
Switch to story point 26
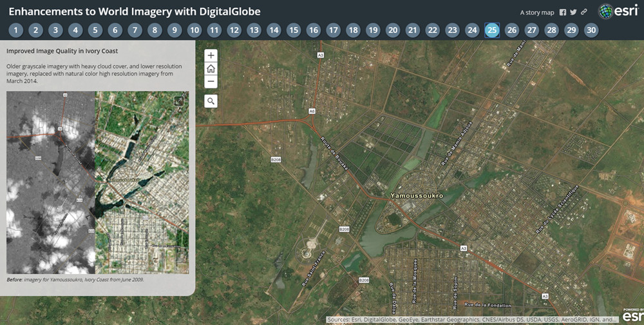pos(512,30)
